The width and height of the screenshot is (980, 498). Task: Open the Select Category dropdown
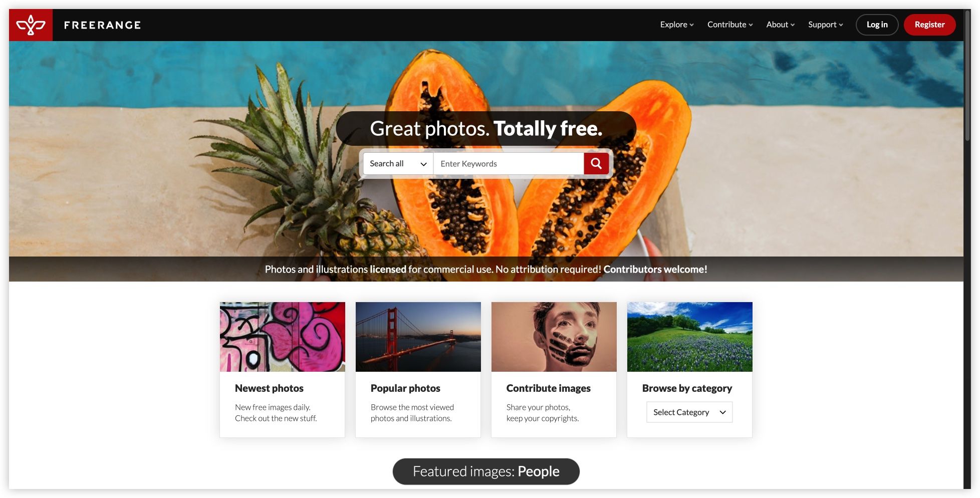pos(689,412)
